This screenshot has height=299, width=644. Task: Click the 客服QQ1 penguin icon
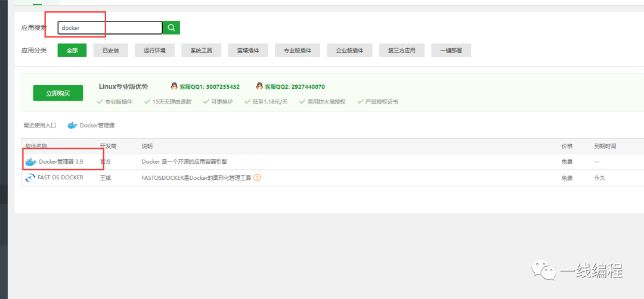(x=174, y=86)
